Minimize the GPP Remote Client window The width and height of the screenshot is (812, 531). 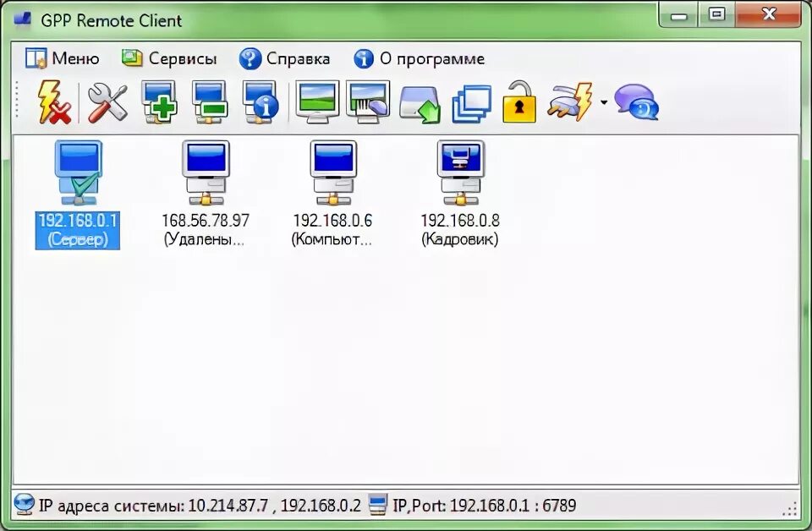(x=678, y=15)
